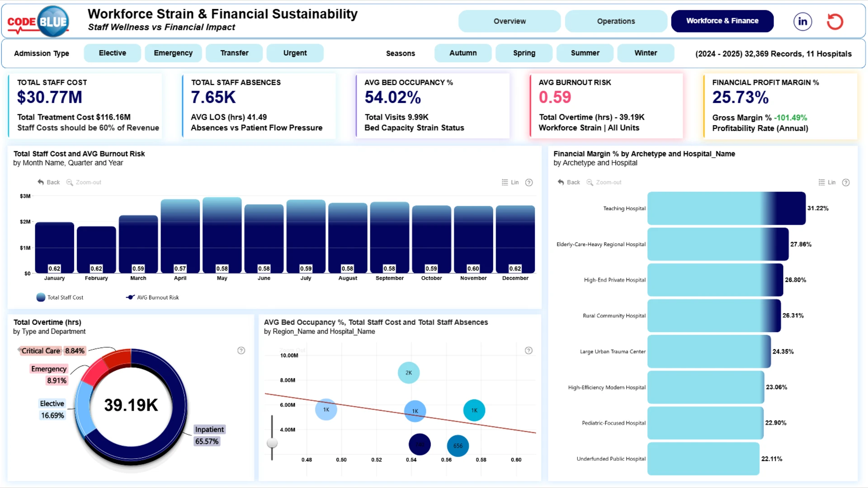
Task: Click Total Staff Cost legend marker
Action: 41,297
